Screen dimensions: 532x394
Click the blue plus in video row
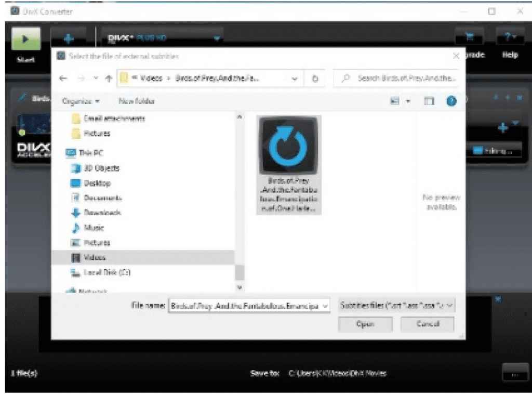pos(502,128)
